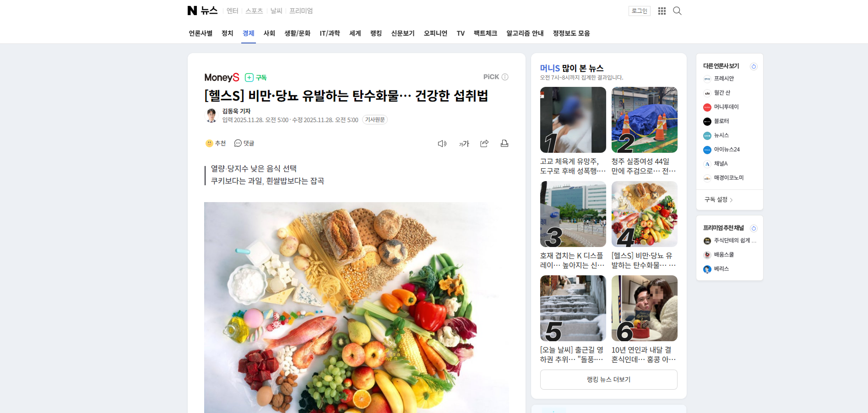Expand 구독 설정 chevron link

coord(719,200)
